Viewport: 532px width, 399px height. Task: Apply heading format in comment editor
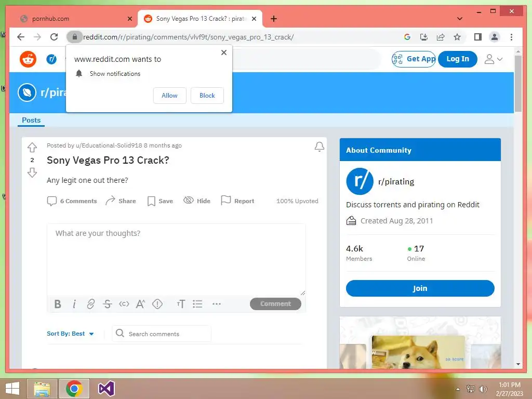(x=181, y=304)
